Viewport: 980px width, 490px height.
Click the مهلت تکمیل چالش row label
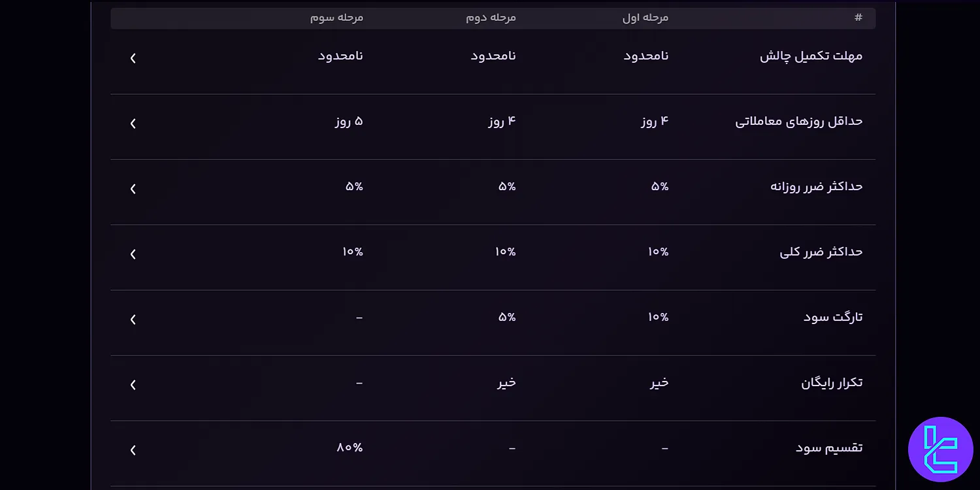[811, 56]
